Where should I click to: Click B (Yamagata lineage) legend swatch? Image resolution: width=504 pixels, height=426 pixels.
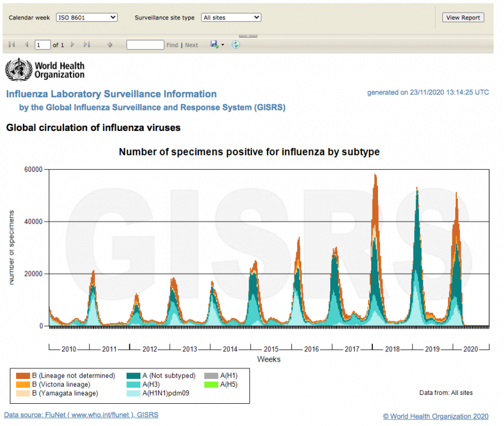point(23,393)
